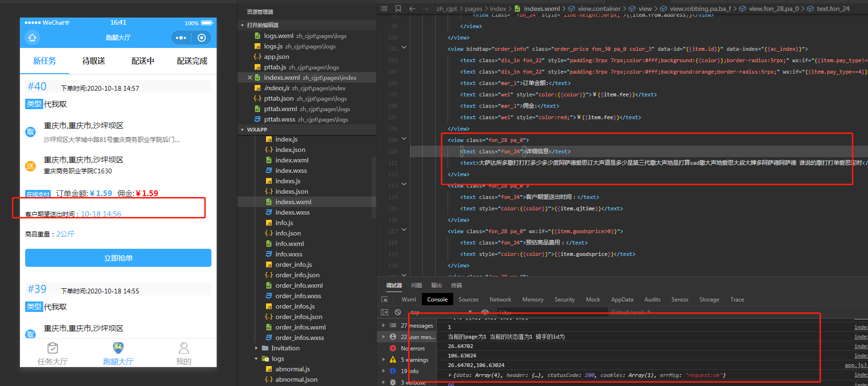Open the Network devtools tab
The image size is (868, 386).
click(500, 300)
